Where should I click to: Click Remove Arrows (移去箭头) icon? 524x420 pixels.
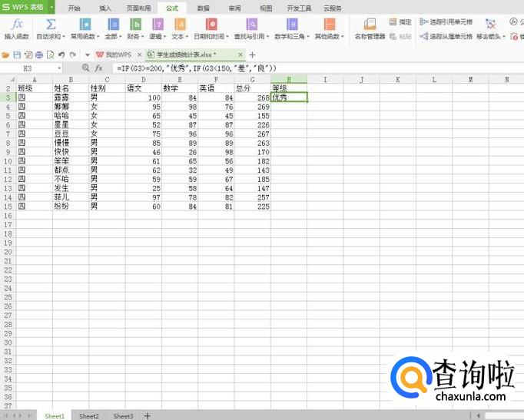click(x=490, y=24)
